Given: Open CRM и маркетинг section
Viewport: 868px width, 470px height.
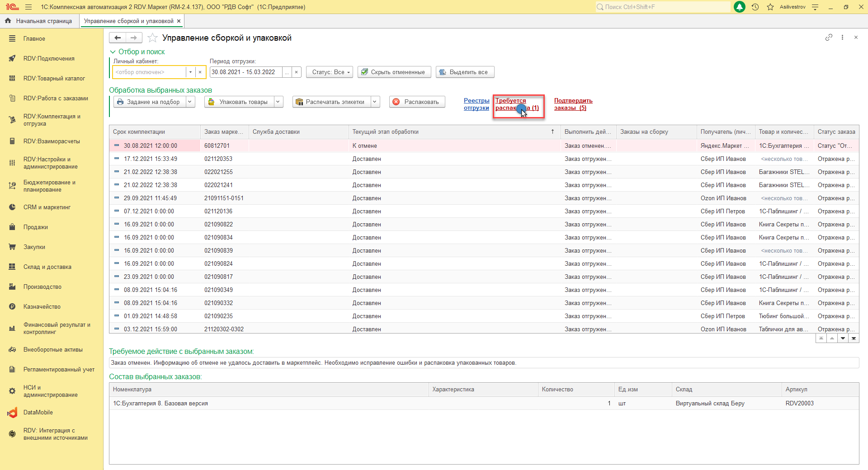Looking at the screenshot, I should click(47, 207).
